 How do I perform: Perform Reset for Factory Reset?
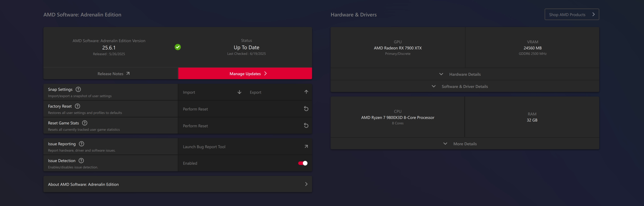point(245,109)
